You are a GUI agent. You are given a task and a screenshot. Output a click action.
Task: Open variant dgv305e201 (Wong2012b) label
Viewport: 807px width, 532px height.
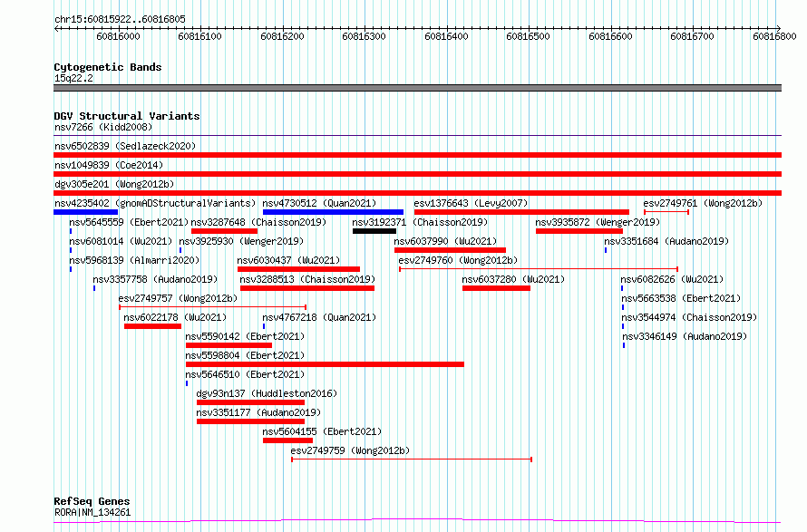(114, 184)
